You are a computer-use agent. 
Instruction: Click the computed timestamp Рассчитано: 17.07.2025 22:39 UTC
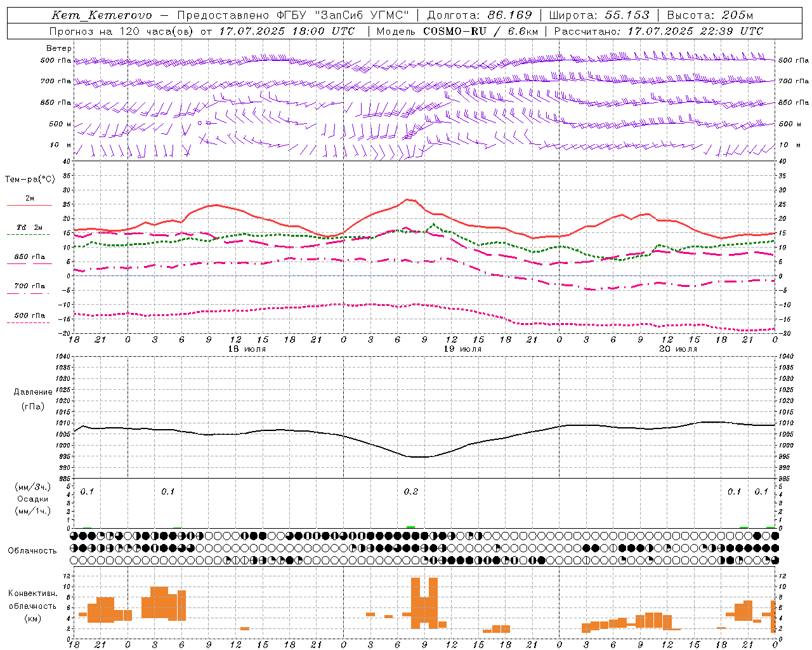658,31
